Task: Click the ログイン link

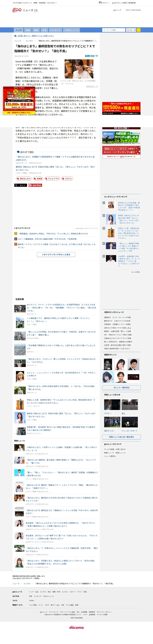Action: click(x=106, y=3)
